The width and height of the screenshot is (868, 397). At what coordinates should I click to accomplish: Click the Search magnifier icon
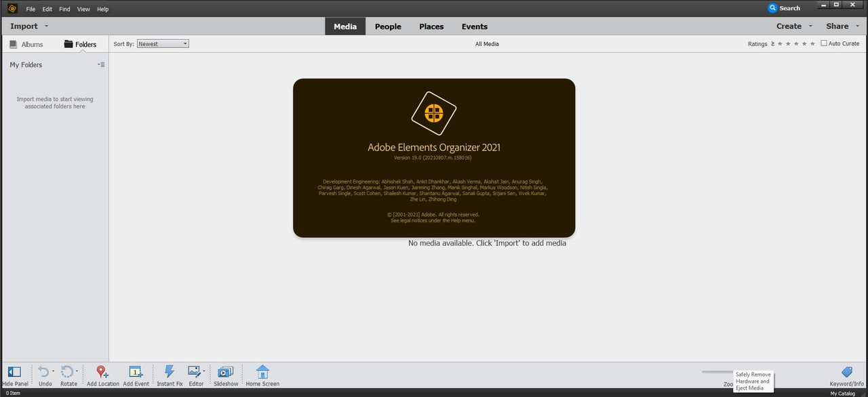(x=772, y=8)
